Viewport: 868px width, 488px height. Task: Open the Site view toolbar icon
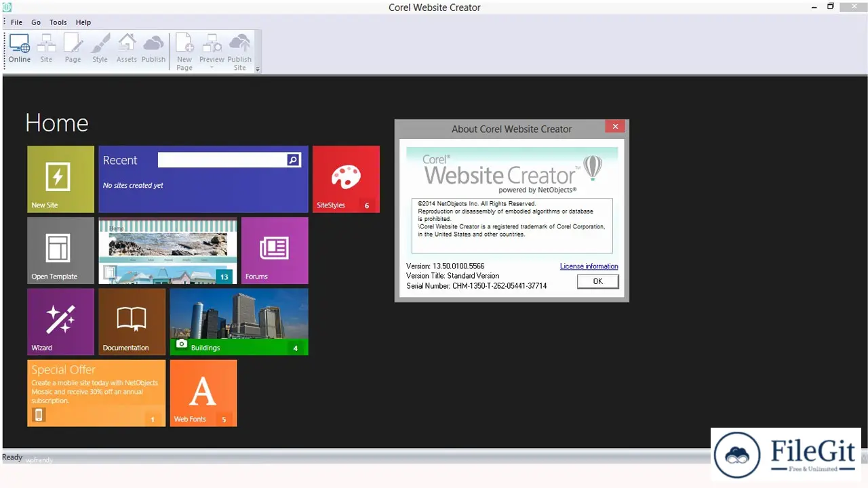tap(46, 48)
